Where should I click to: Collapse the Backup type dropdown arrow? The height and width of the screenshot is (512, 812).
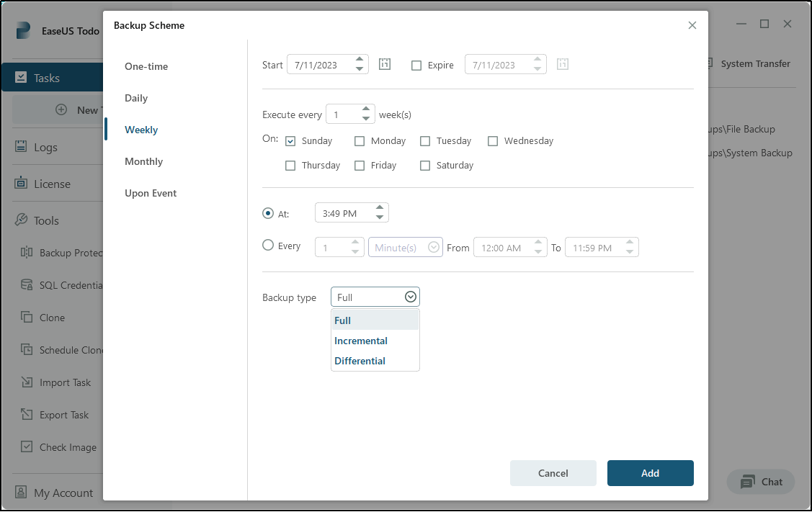pos(410,297)
